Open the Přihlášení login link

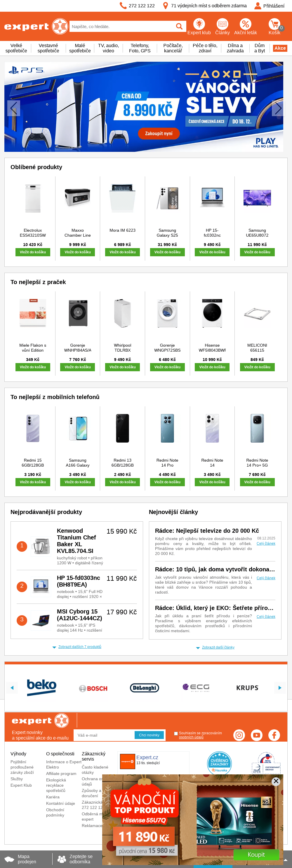point(270,6)
